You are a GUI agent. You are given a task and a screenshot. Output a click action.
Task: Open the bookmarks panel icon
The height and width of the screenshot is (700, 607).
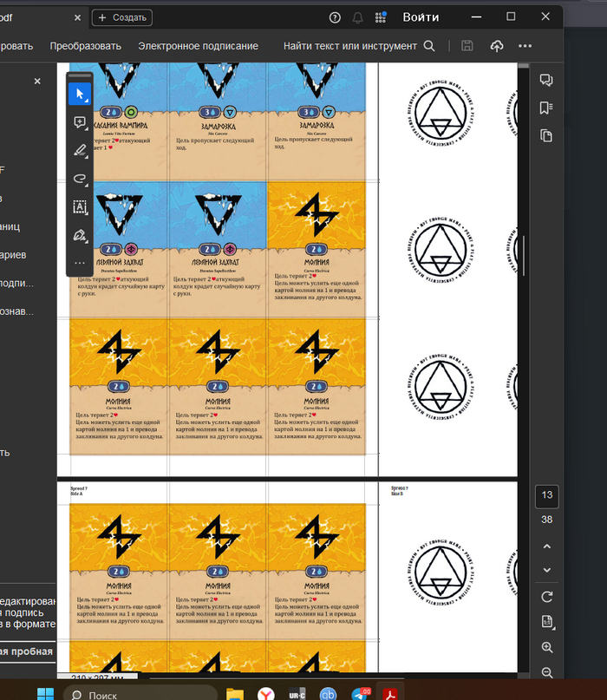click(x=546, y=108)
